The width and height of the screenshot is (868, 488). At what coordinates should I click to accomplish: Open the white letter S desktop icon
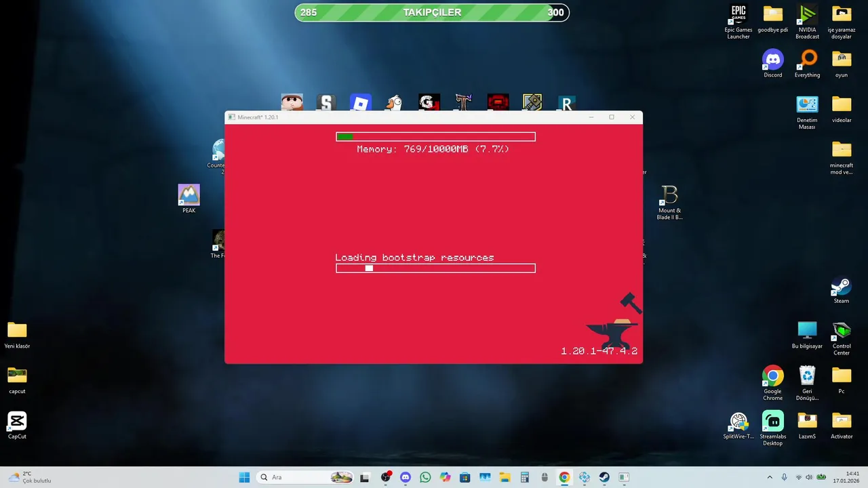point(326,102)
